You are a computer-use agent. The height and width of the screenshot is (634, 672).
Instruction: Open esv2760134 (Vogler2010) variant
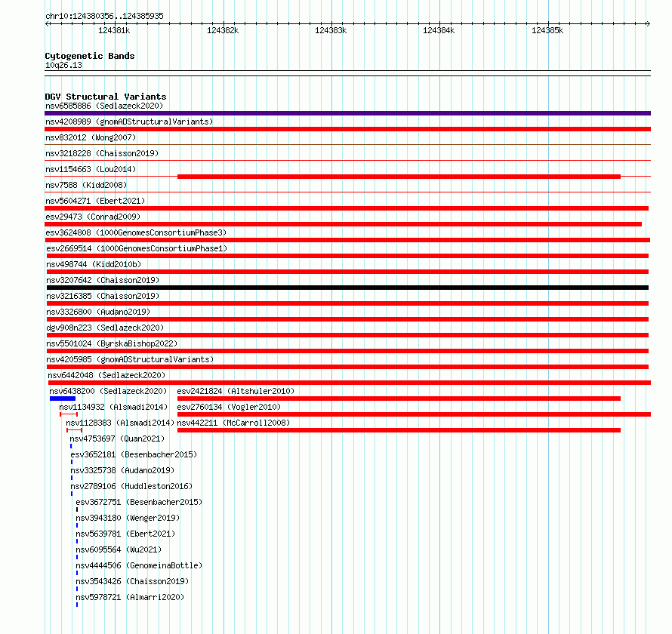click(x=229, y=407)
